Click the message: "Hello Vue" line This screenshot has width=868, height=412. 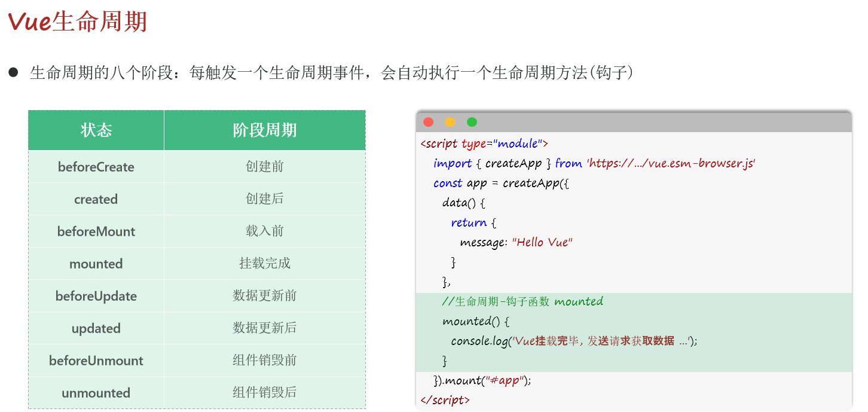pos(516,242)
